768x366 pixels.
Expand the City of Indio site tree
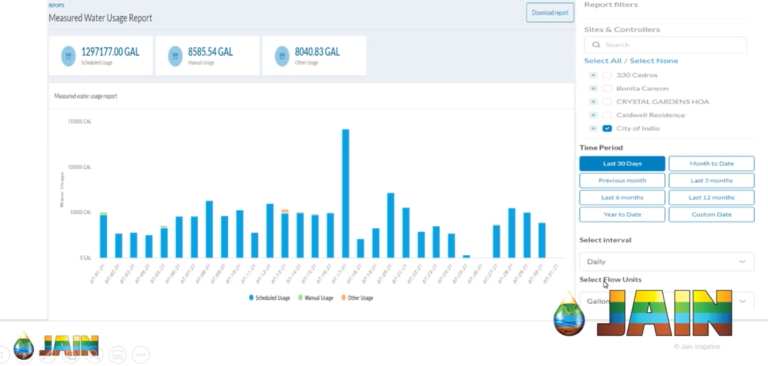click(593, 128)
